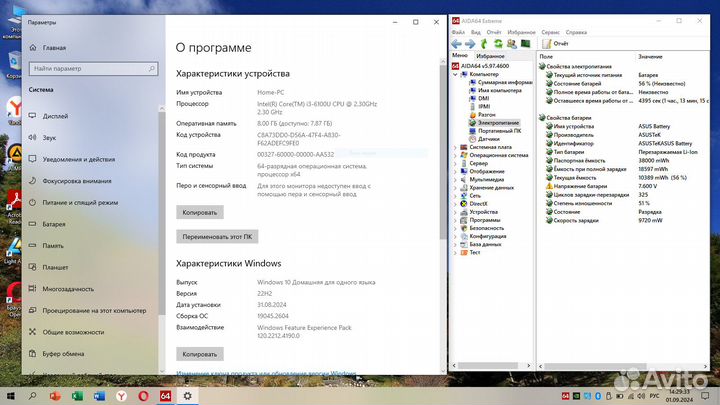Expand Сервер tree node

point(455,163)
